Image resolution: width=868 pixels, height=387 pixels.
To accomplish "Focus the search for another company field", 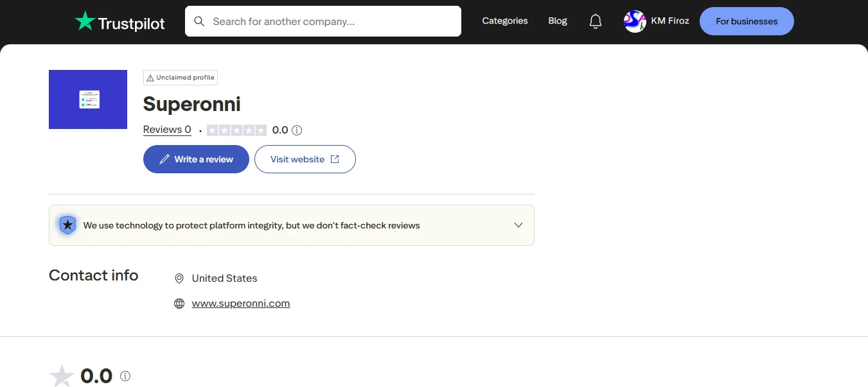I will point(323,21).
